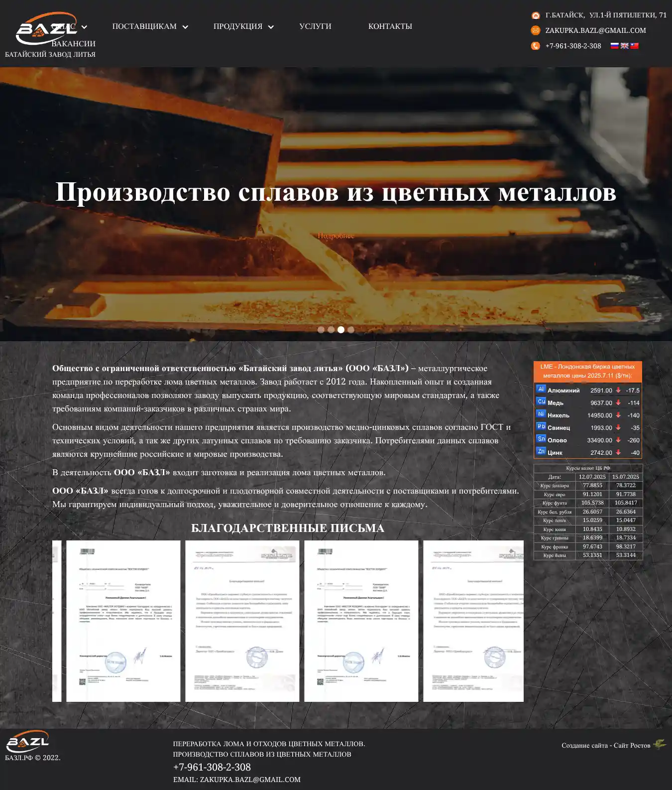Click the Подробнее link on the banner
This screenshot has height=790, width=672.
click(x=336, y=236)
